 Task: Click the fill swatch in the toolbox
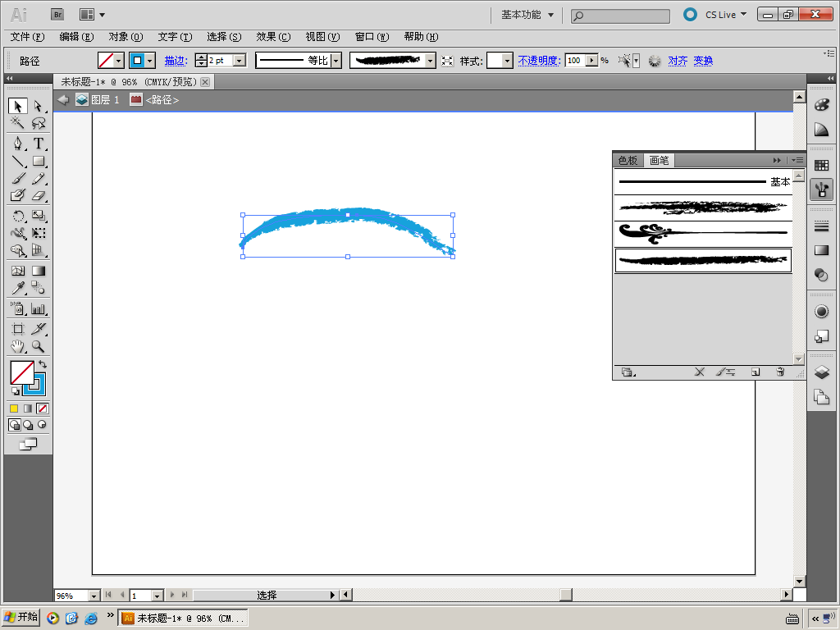(x=22, y=372)
